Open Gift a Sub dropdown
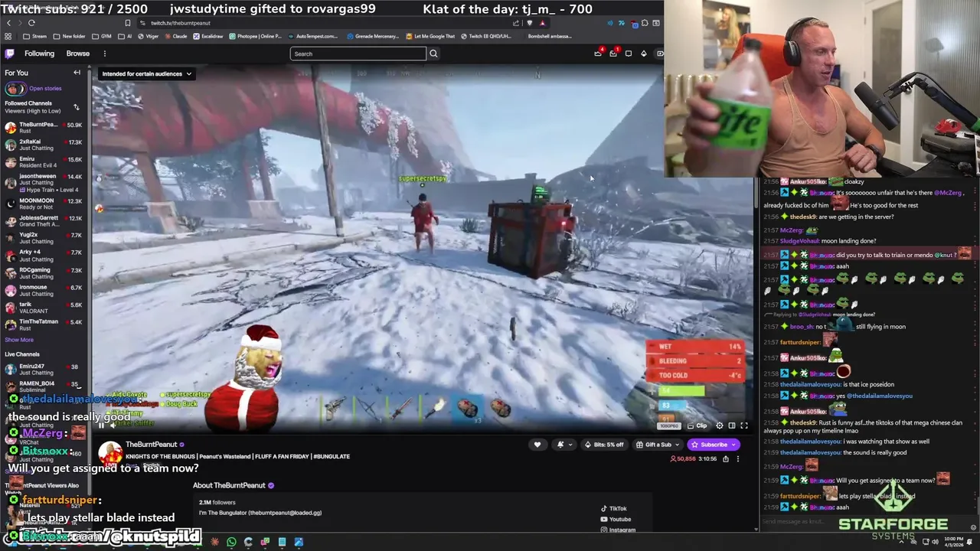This screenshot has width=980, height=551. click(658, 445)
